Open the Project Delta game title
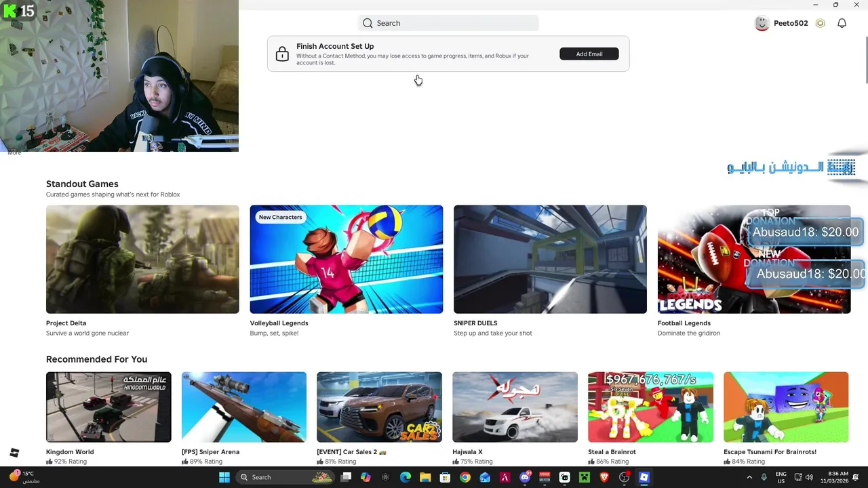 tap(66, 323)
